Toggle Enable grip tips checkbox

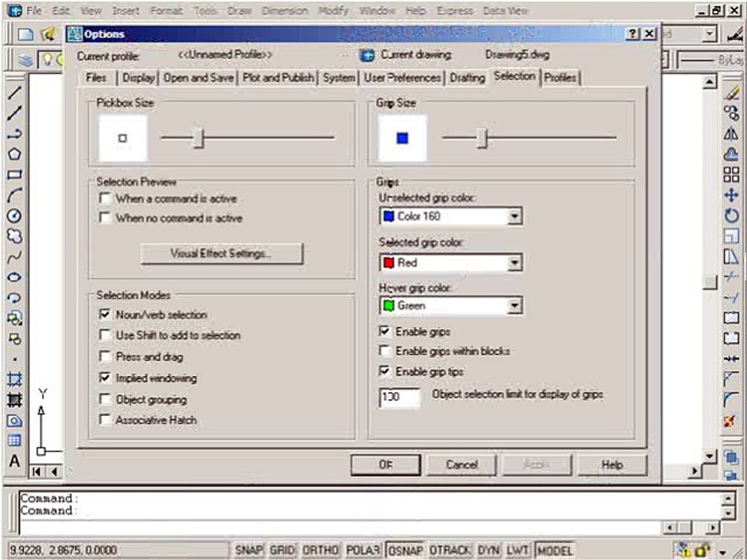(x=384, y=371)
